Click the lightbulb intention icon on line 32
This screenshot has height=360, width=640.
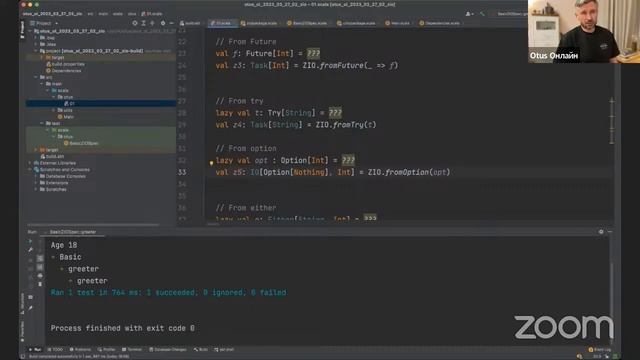pyautogui.click(x=211, y=162)
